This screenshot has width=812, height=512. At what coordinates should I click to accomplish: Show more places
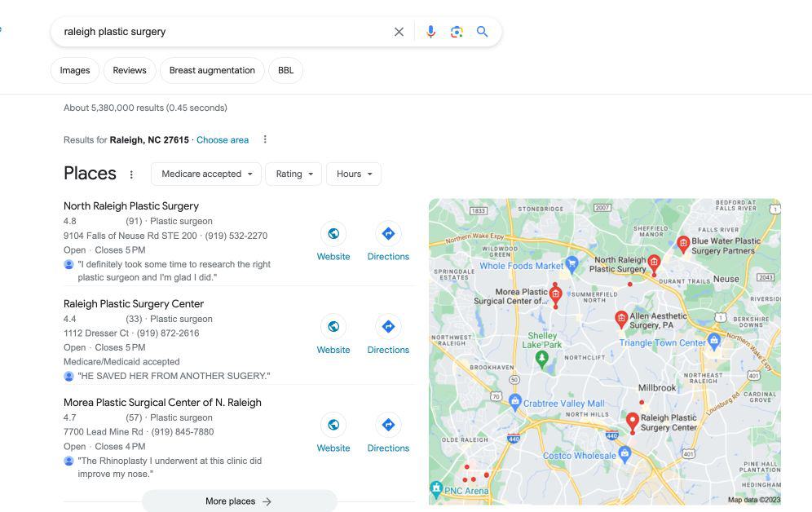click(239, 501)
